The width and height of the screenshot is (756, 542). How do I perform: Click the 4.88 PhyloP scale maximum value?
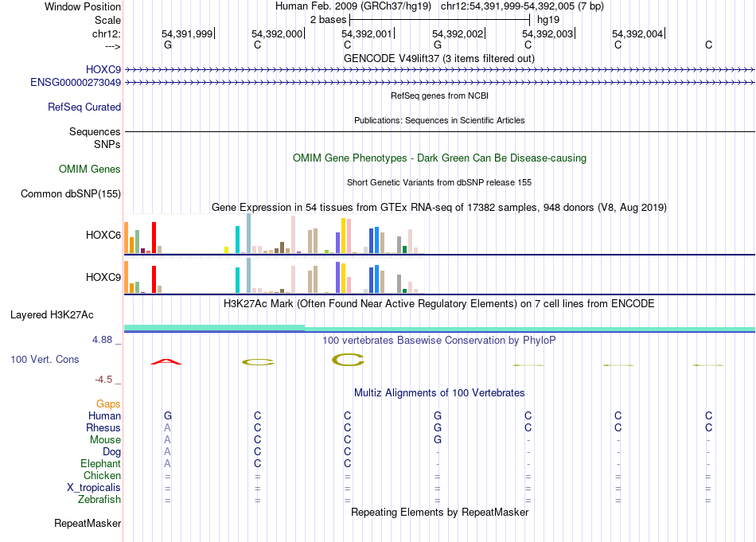click(x=102, y=340)
